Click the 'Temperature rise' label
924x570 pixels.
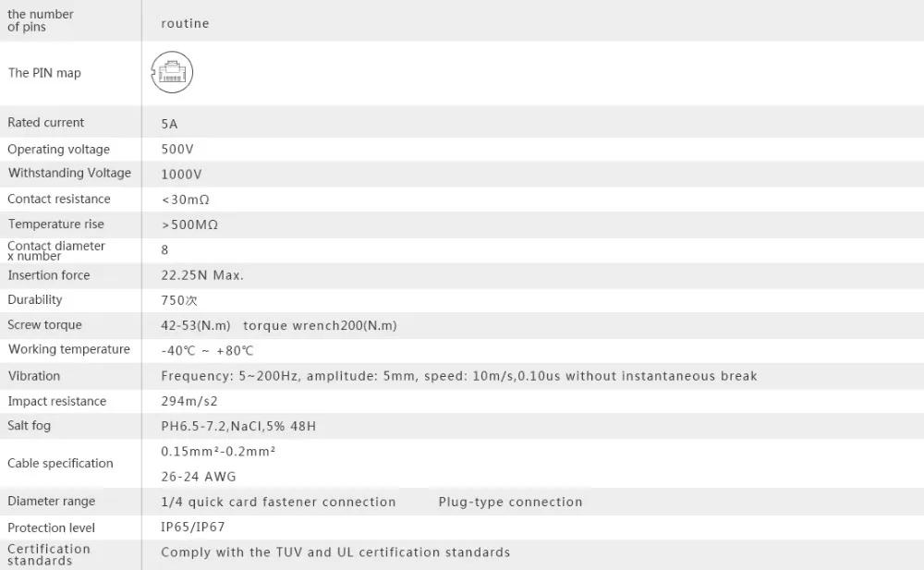pyautogui.click(x=56, y=224)
